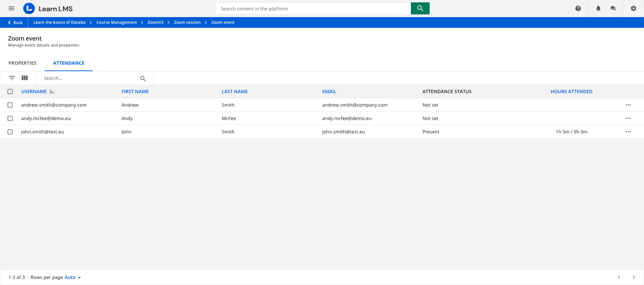Click Not set status for Andy
The image size is (644, 285).
[x=430, y=118]
